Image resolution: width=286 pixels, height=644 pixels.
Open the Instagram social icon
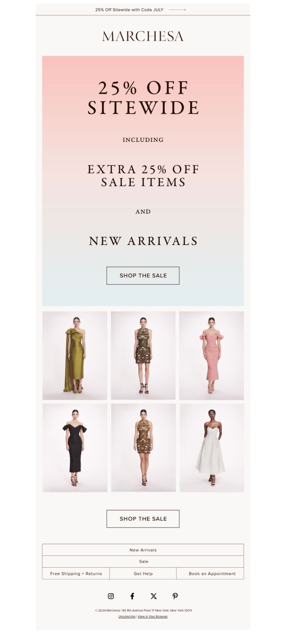111,596
